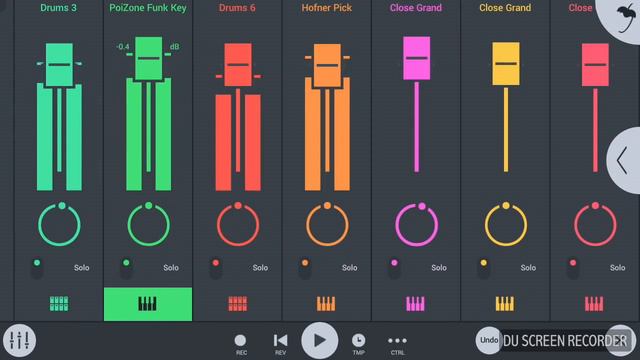Select the yellow Close Grand channel name
This screenshot has width=640, height=360.
point(505,8)
